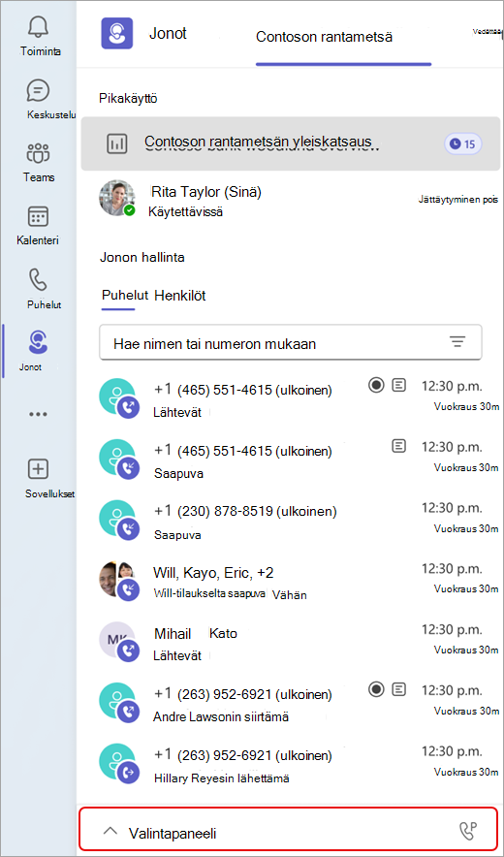Click the Mihail Kato MK avatar
The image size is (504, 857).
[118, 642]
